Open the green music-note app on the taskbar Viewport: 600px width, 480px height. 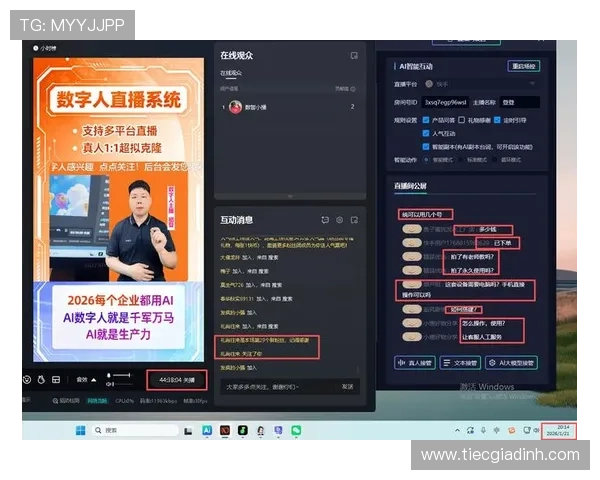pyautogui.click(x=243, y=430)
